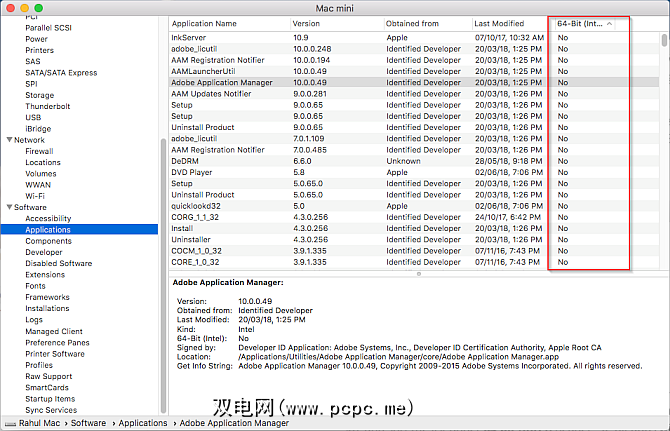670x431 pixels.
Task: Click Software in the path bar
Action: (x=88, y=423)
